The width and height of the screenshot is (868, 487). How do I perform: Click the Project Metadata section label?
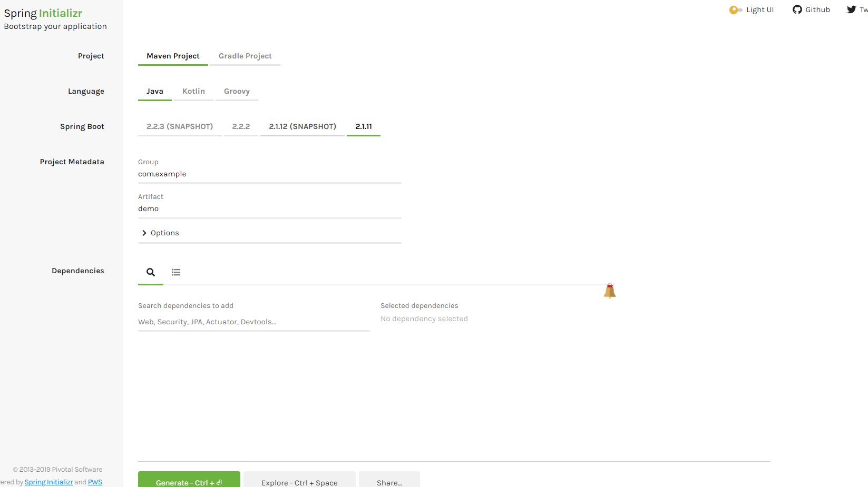72,162
